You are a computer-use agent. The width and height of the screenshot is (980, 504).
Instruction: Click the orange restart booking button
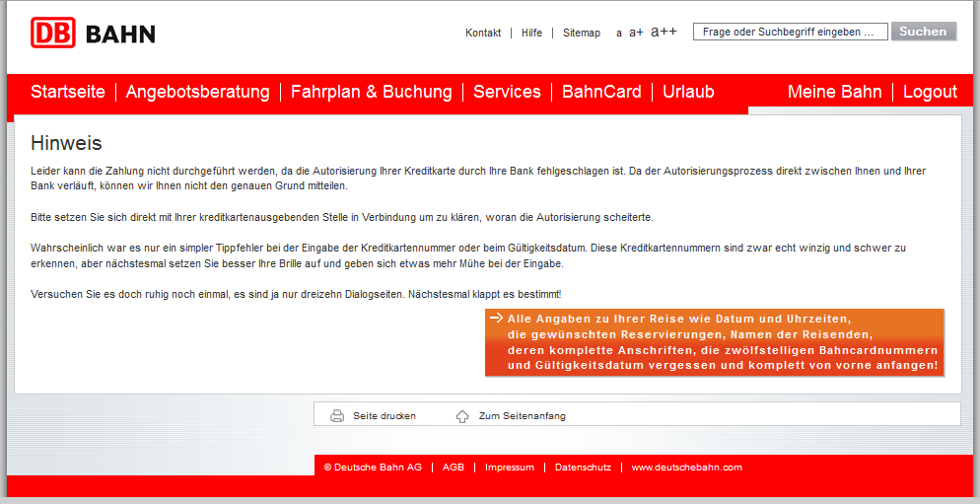pos(714,342)
